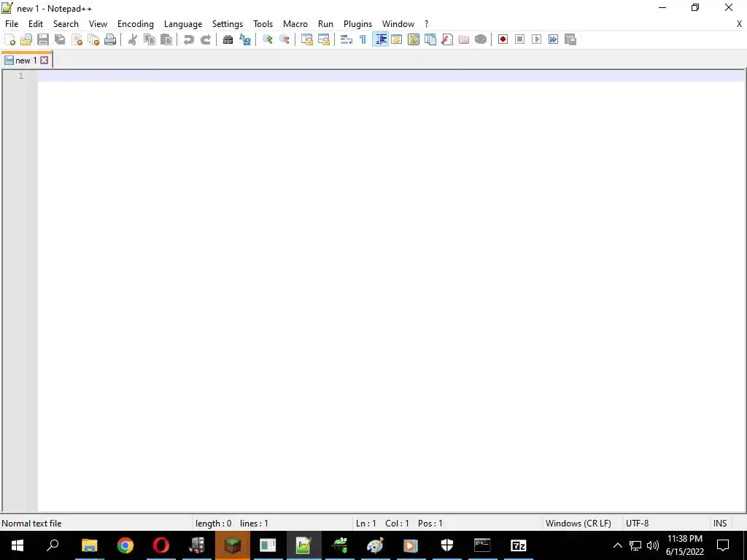Click the Close document toolbar icon
747x560 pixels.
click(x=77, y=39)
